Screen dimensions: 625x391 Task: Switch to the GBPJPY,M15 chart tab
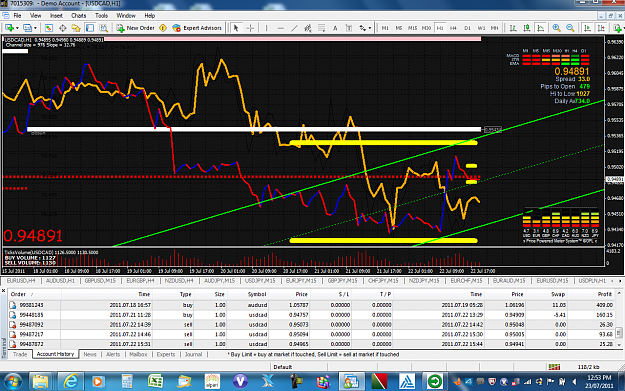coord(342,281)
